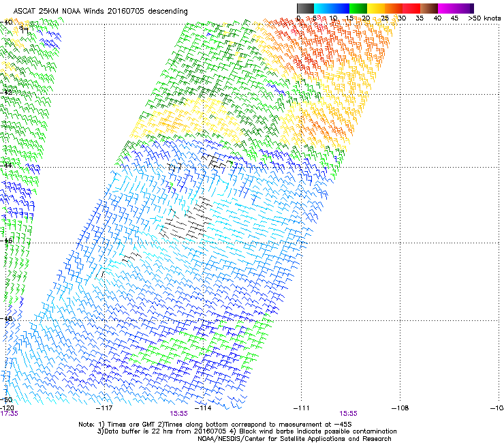Click the purple '15:55' label near -114
The width and height of the screenshot is (504, 443).
click(178, 414)
